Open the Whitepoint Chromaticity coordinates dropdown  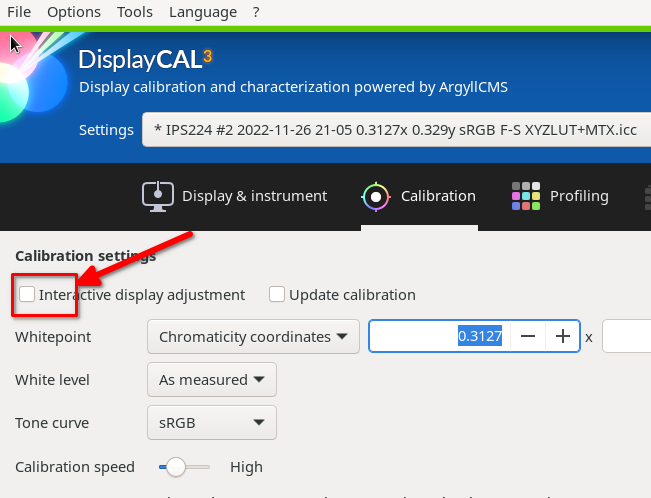tap(253, 336)
